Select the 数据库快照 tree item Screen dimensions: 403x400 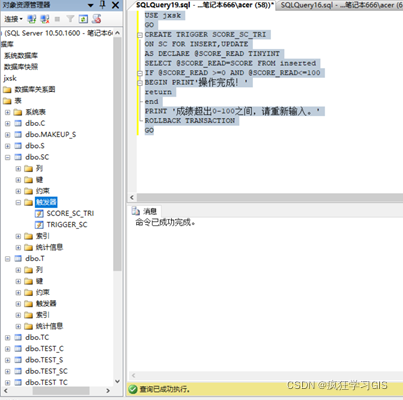tap(21, 67)
